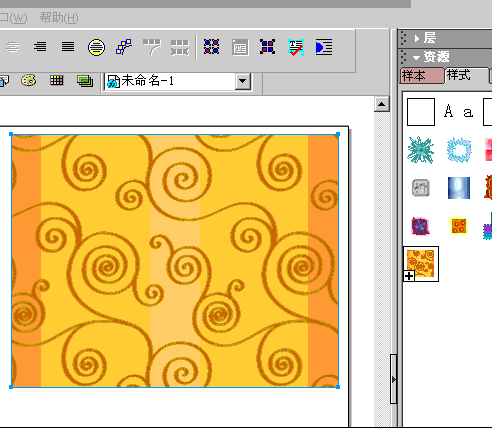The height and width of the screenshot is (428, 492).
Task: Click the stacked green layers icon
Action: pos(85,81)
